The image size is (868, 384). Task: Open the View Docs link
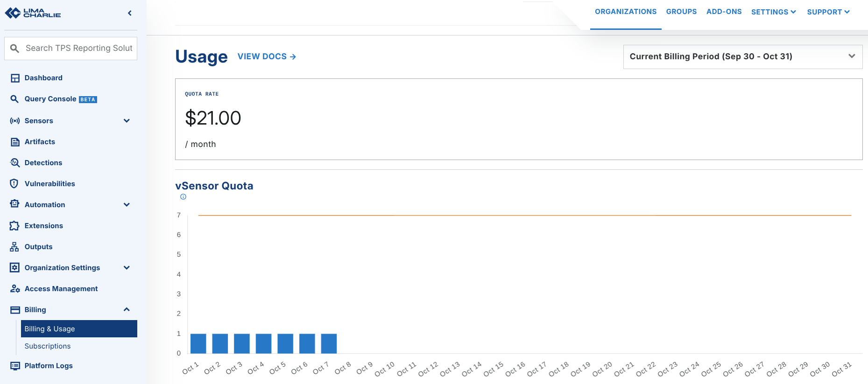tap(267, 56)
